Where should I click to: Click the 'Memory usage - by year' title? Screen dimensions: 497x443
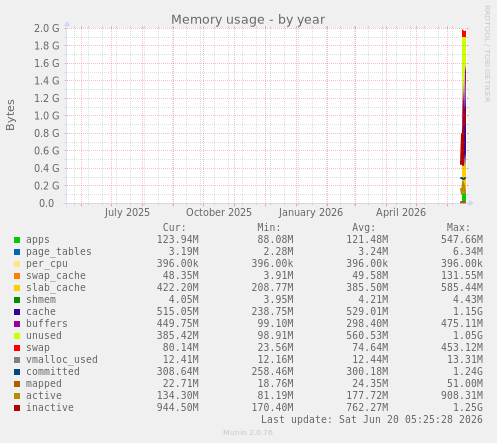pos(248,20)
